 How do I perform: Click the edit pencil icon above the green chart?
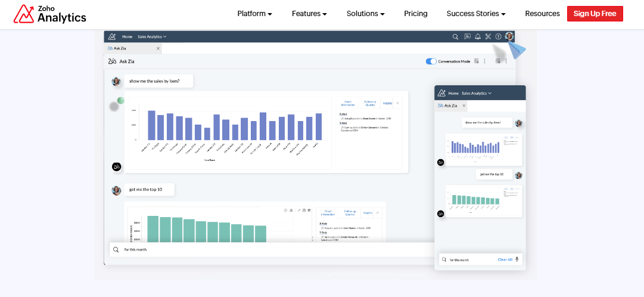[299, 210]
